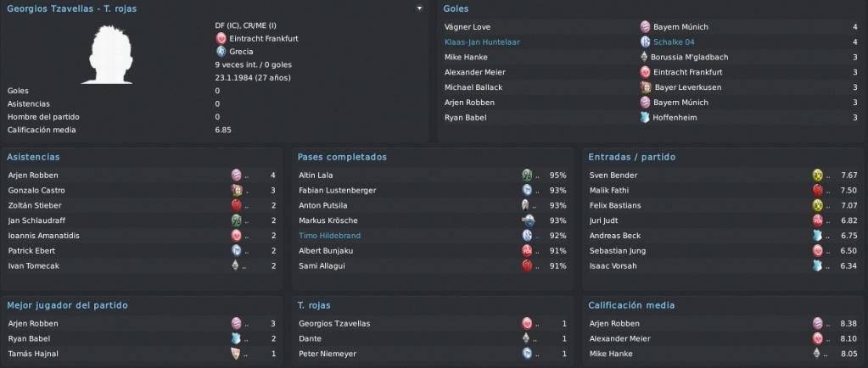Viewport: 868px width, 368px height.
Task: Open Klaas-Jan Huntelaar player link
Action: coord(482,42)
